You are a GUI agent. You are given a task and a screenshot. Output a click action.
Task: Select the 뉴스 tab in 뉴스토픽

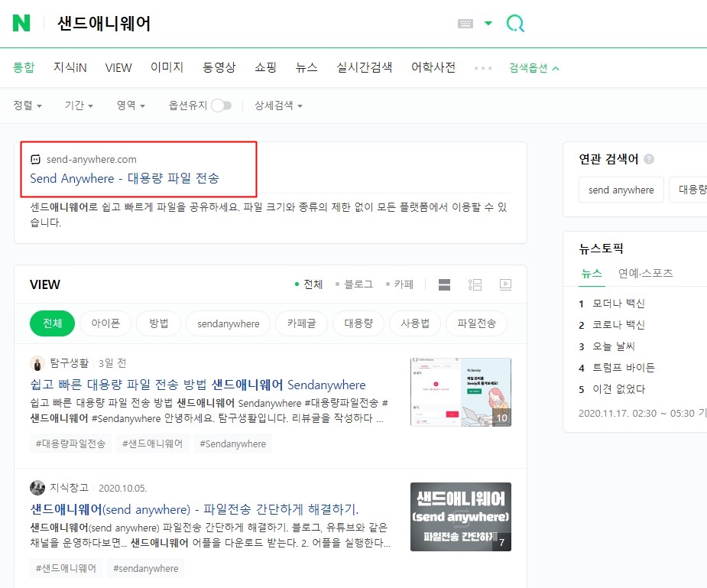(x=592, y=273)
